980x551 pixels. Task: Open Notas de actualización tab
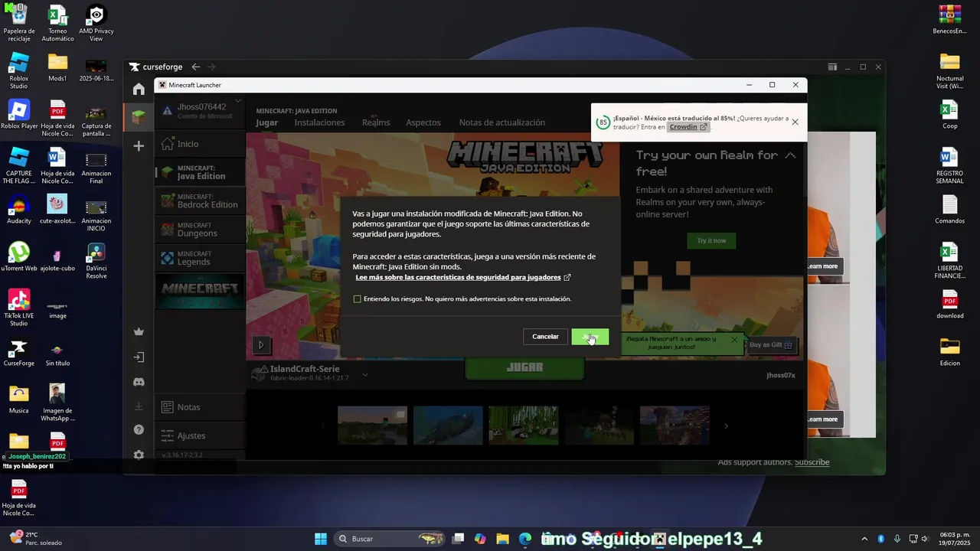[x=502, y=122]
